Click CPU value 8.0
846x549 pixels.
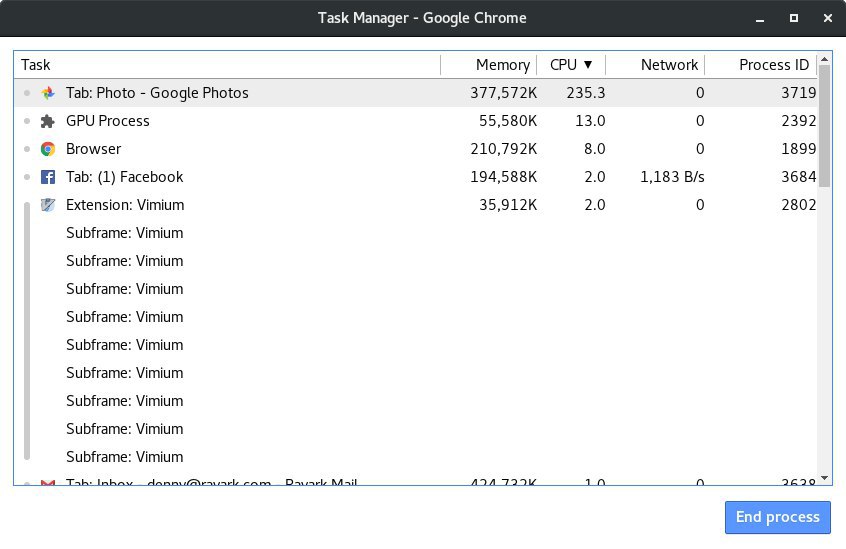pyautogui.click(x=594, y=149)
